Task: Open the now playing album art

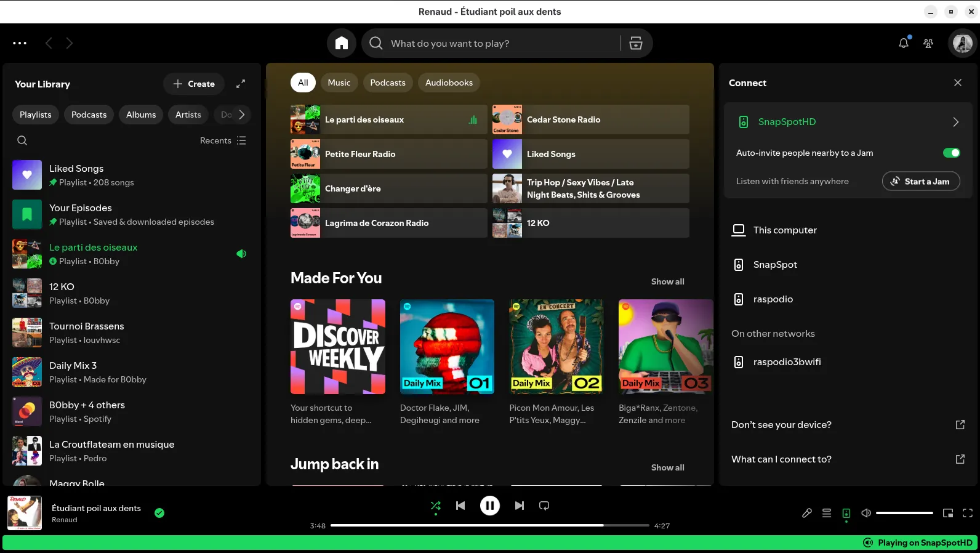Action: tap(25, 513)
